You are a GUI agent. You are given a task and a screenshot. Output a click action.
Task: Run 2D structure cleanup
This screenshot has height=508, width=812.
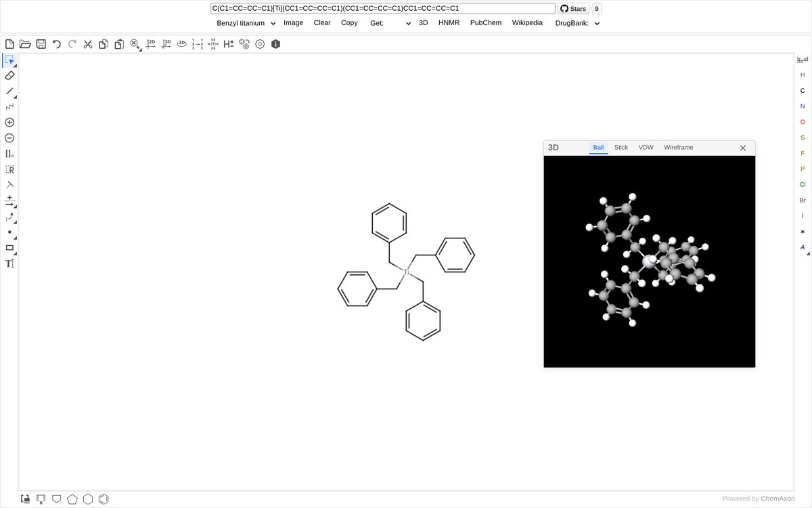tap(151, 44)
